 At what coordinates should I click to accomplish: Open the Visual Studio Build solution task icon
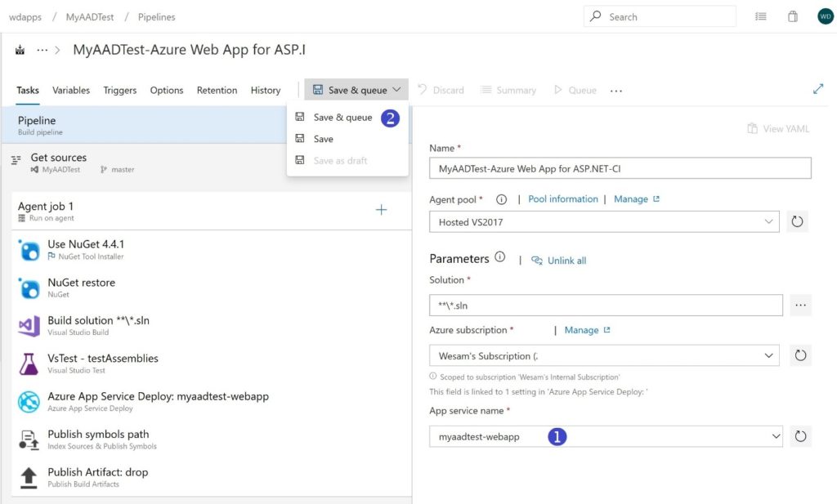(x=29, y=325)
